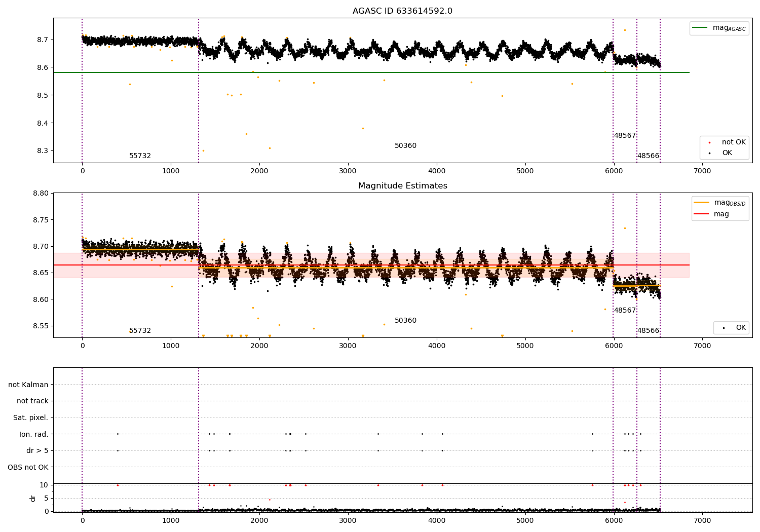Click the 'not Kalman' row label
The height and width of the screenshot is (532, 760).
(28, 385)
